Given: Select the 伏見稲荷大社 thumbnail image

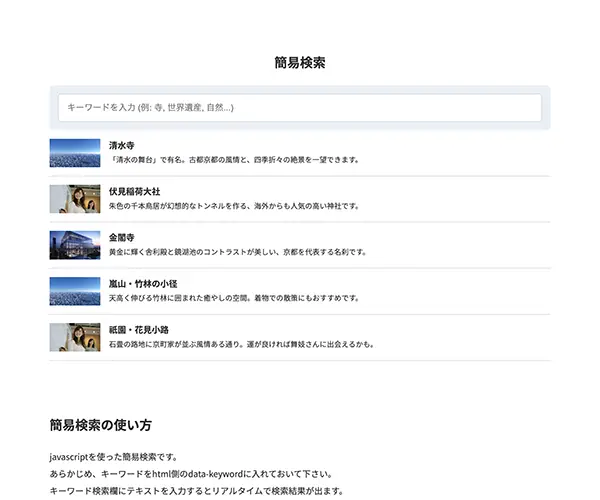Looking at the screenshot, I should coord(75,199).
